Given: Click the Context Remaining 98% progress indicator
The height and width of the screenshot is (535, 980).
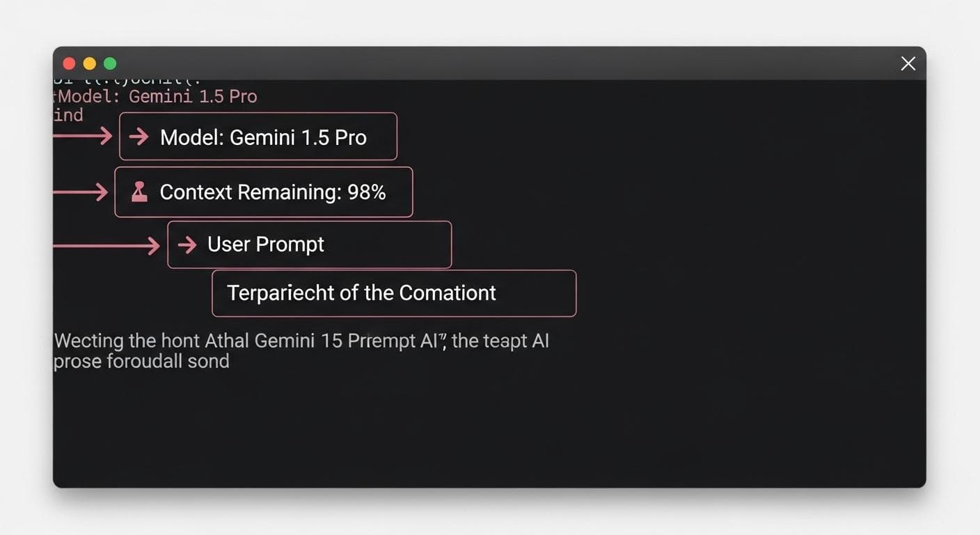Looking at the screenshot, I should click(x=263, y=191).
